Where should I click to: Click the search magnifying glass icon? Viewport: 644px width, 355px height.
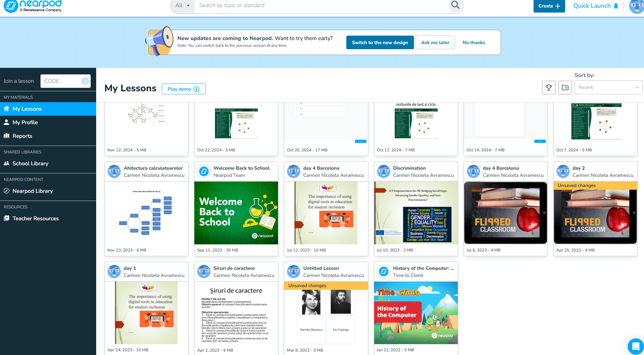point(455,5)
